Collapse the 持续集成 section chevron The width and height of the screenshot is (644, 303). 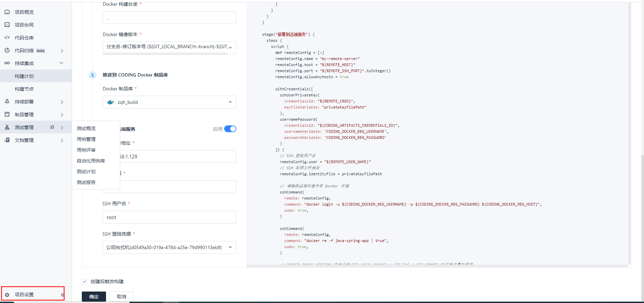click(62, 63)
